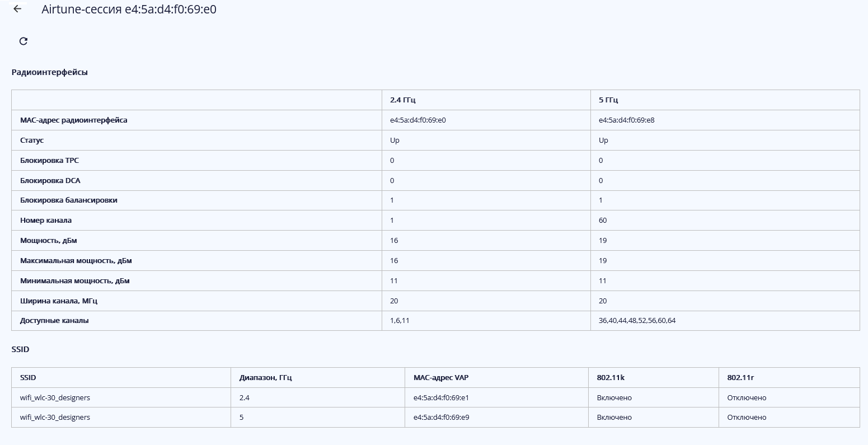Click the Блокировка DCA row label
The width and height of the screenshot is (868, 445).
point(50,180)
